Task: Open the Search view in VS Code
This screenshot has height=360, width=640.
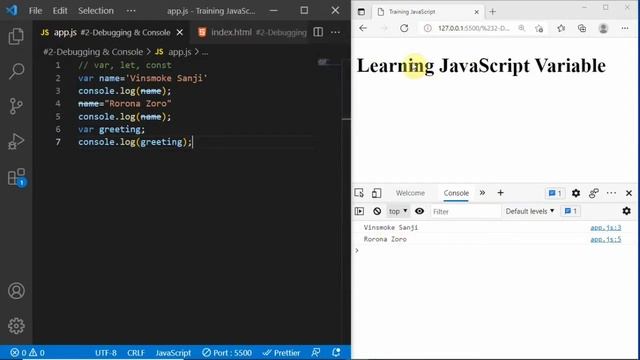Action: pyautogui.click(x=16, y=71)
